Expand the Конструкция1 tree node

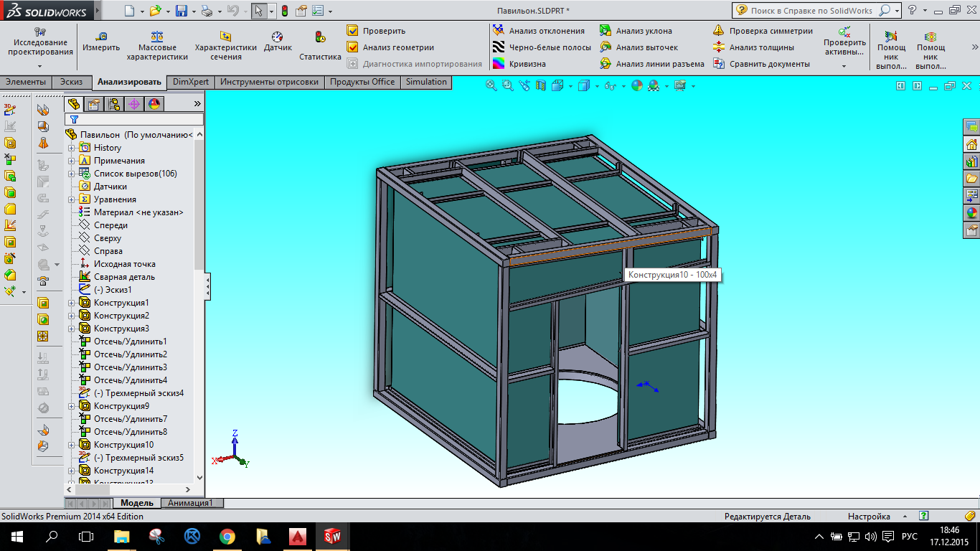pyautogui.click(x=72, y=303)
